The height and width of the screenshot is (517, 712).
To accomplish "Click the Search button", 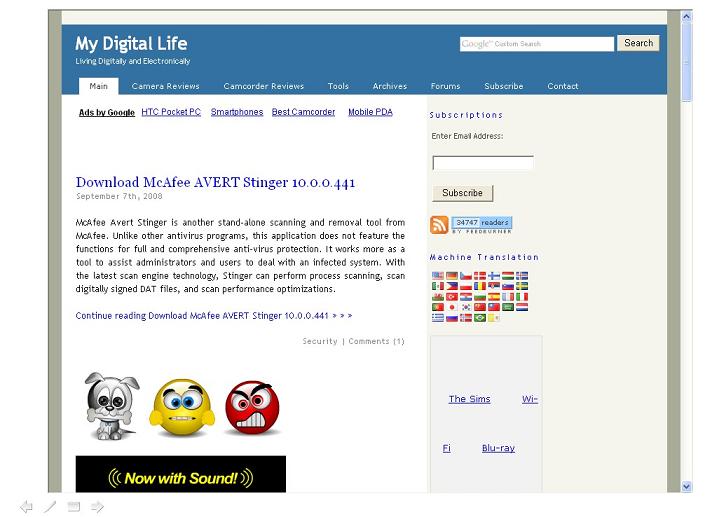I will point(638,43).
